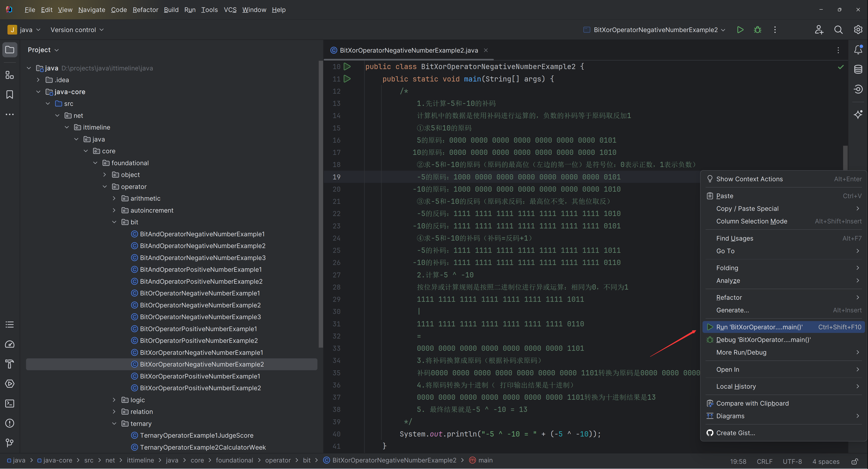Click 'main' method breadcrumb
The height and width of the screenshot is (469, 868).
(481, 460)
